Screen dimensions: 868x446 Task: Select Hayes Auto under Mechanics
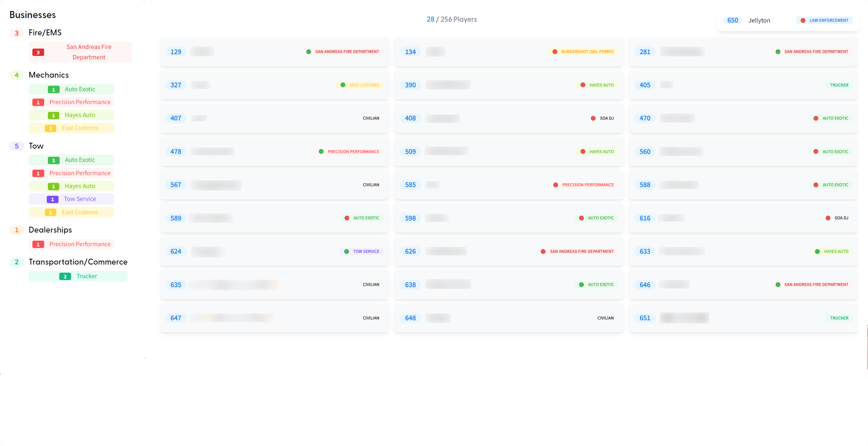pyautogui.click(x=80, y=115)
